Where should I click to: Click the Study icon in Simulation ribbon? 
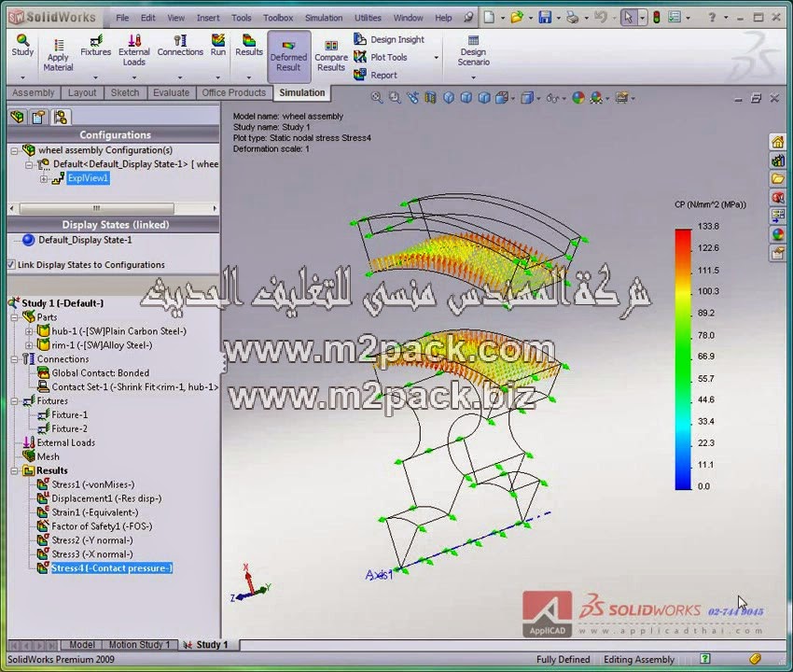[x=22, y=45]
